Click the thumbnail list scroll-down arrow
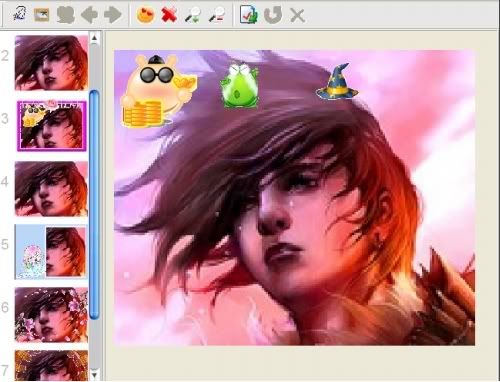The image size is (500, 382). (95, 374)
